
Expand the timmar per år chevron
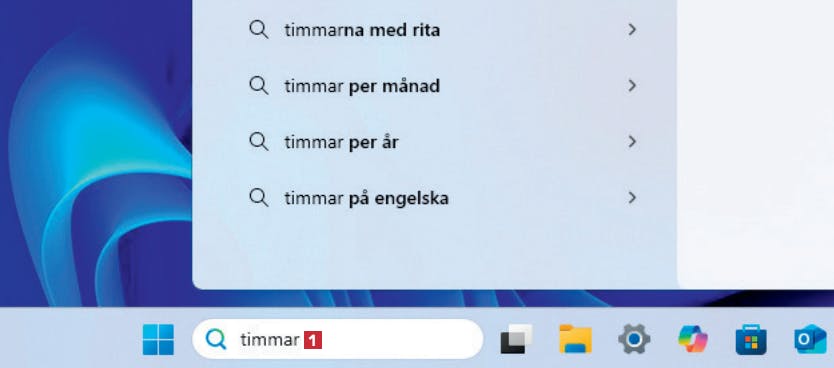[x=632, y=142]
